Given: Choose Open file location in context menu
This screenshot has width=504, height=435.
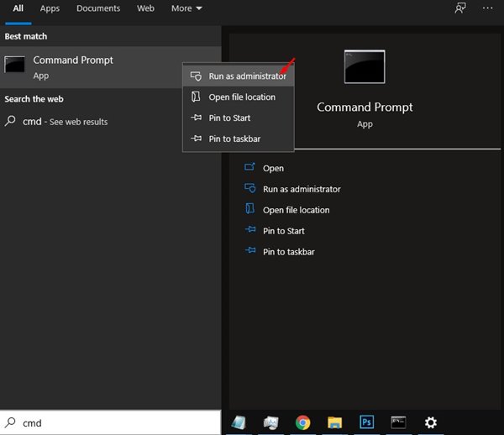Looking at the screenshot, I should point(241,97).
